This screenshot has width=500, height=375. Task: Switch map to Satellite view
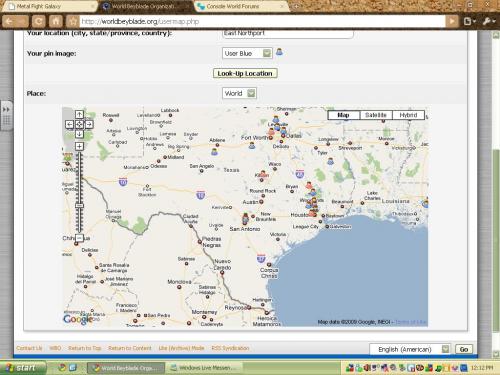point(376,115)
